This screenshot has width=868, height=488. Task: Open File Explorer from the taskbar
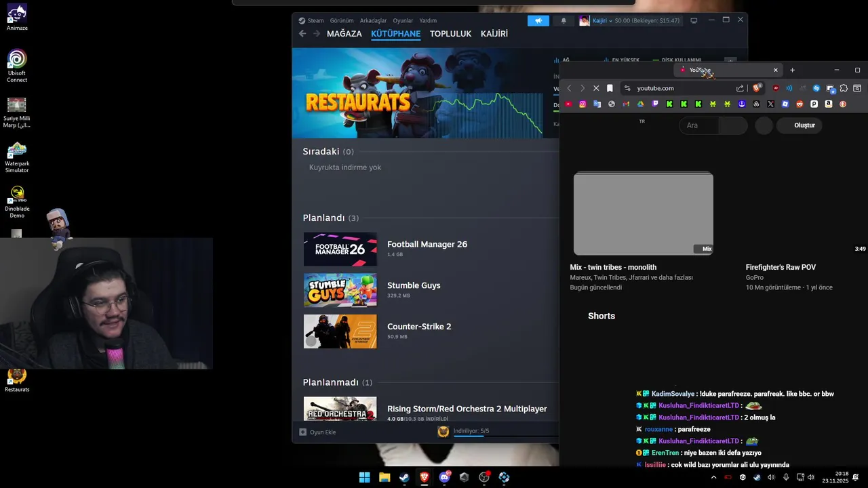tap(384, 477)
